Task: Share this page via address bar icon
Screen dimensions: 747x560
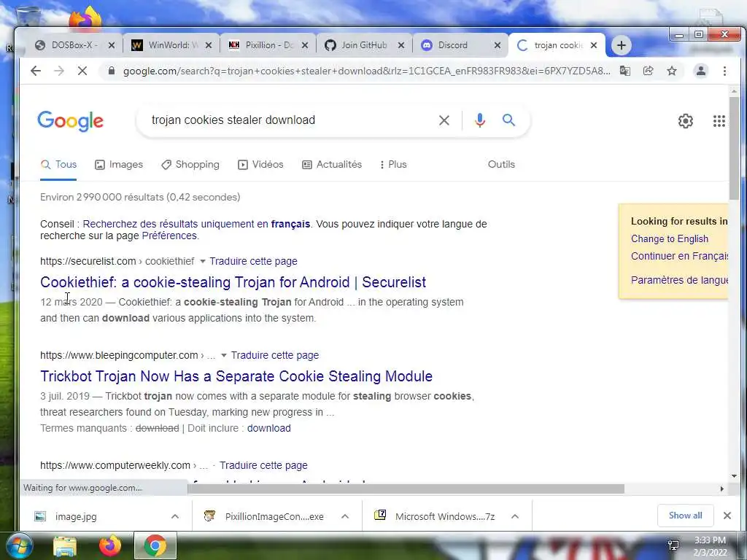Action: [x=649, y=71]
